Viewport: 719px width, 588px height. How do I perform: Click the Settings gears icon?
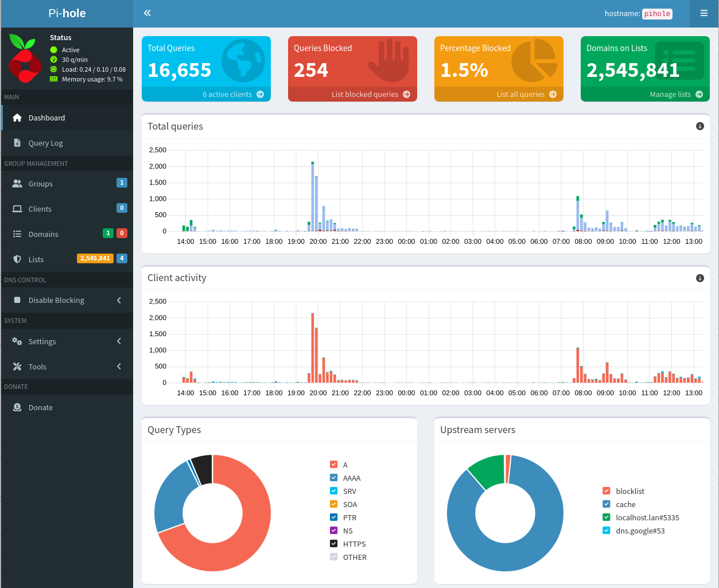click(x=17, y=341)
